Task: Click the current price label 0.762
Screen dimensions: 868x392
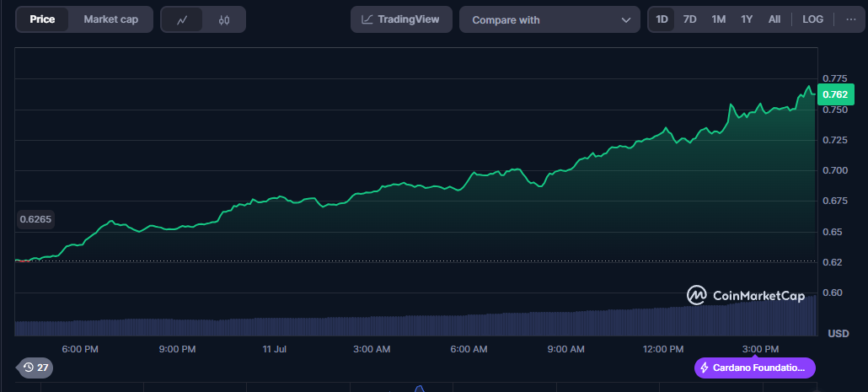Action: tap(835, 94)
